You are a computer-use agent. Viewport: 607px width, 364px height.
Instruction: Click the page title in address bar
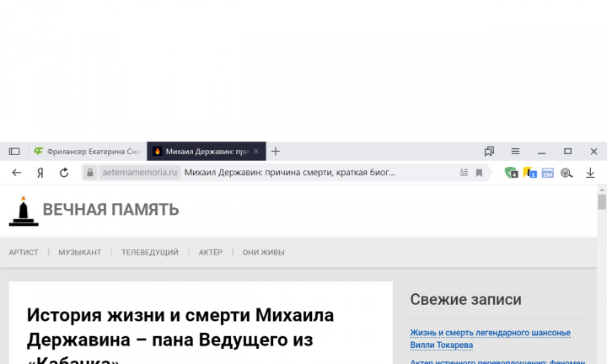tap(289, 173)
